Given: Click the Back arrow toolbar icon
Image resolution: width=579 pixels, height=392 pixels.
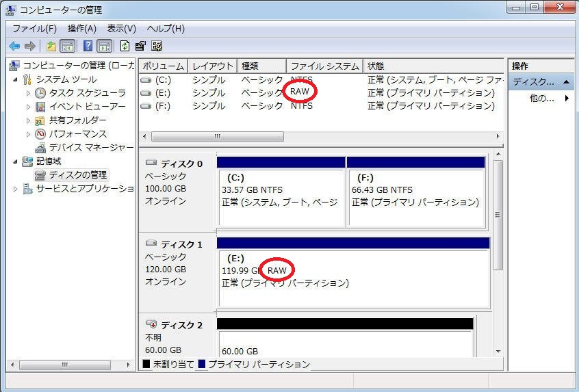Looking at the screenshot, I should click(14, 46).
